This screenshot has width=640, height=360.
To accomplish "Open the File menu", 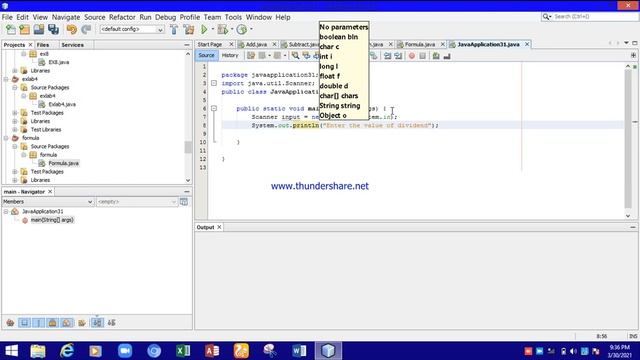I will (x=7, y=17).
